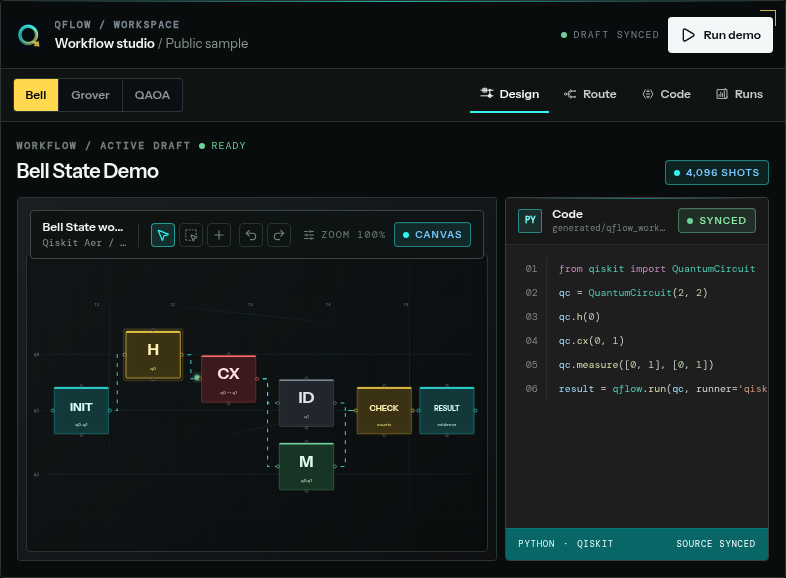Undo the last canvas action
Viewport: 786px width, 578px height.
pos(251,235)
